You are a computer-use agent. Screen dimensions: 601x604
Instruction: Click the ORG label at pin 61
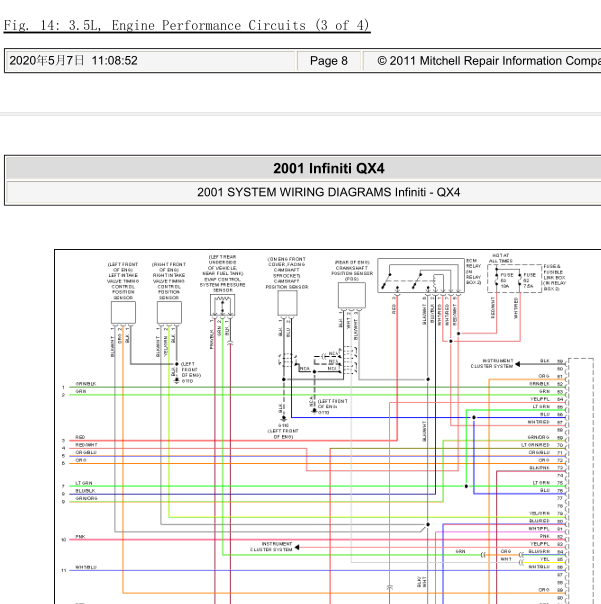(544, 376)
